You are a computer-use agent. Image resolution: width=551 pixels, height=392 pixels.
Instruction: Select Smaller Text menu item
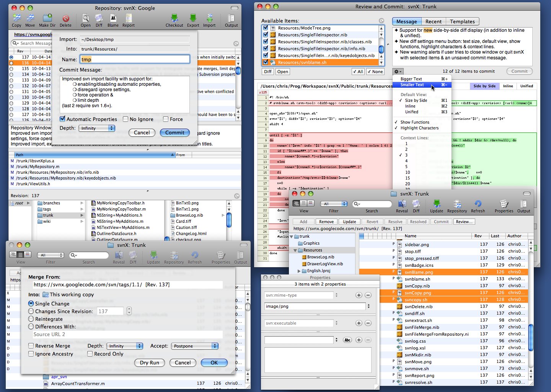click(x=422, y=85)
